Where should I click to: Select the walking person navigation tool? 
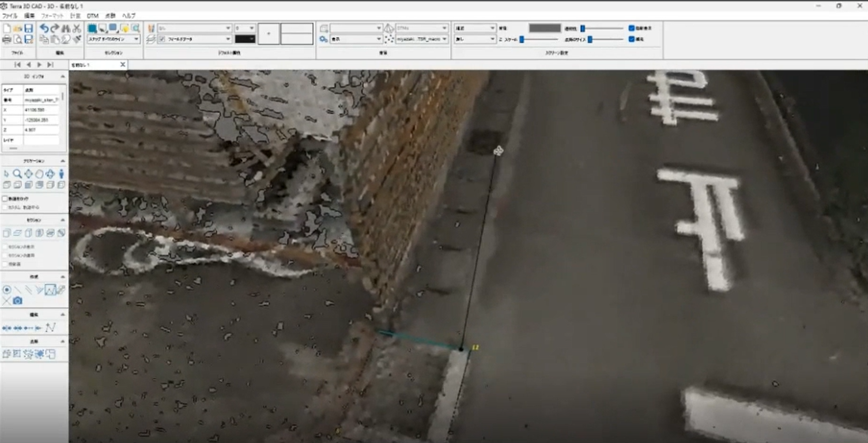[61, 174]
